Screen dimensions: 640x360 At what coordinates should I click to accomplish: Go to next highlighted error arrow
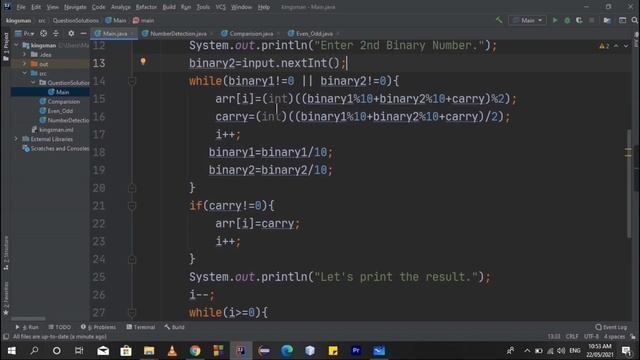tap(626, 46)
